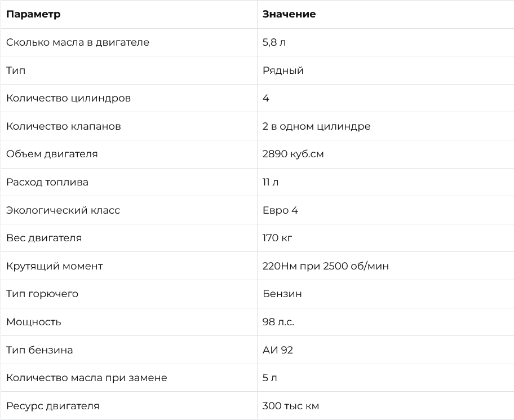The height and width of the screenshot is (420, 514).
Task: Click the 'Количество масла при замене' label
Action: click(86, 378)
